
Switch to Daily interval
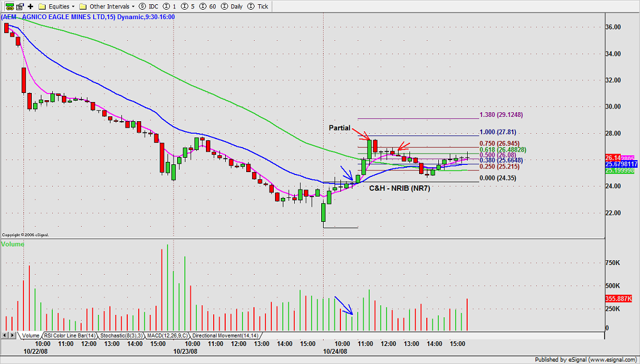(x=232, y=7)
